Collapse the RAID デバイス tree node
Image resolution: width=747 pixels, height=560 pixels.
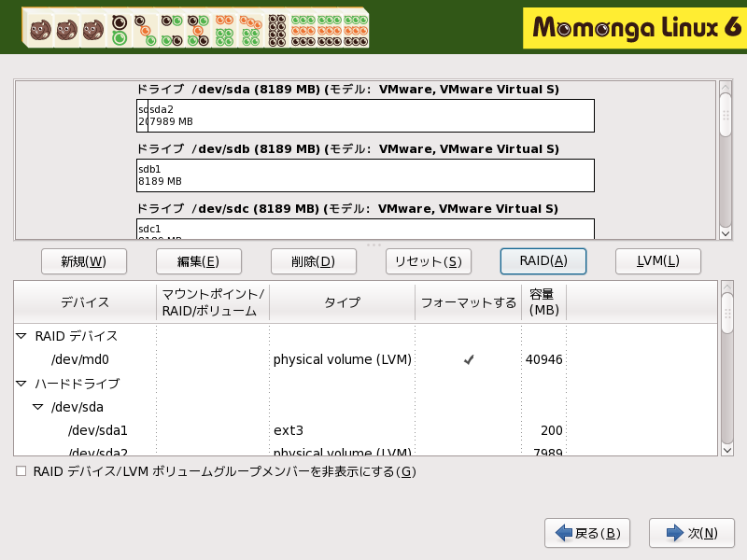(21, 336)
